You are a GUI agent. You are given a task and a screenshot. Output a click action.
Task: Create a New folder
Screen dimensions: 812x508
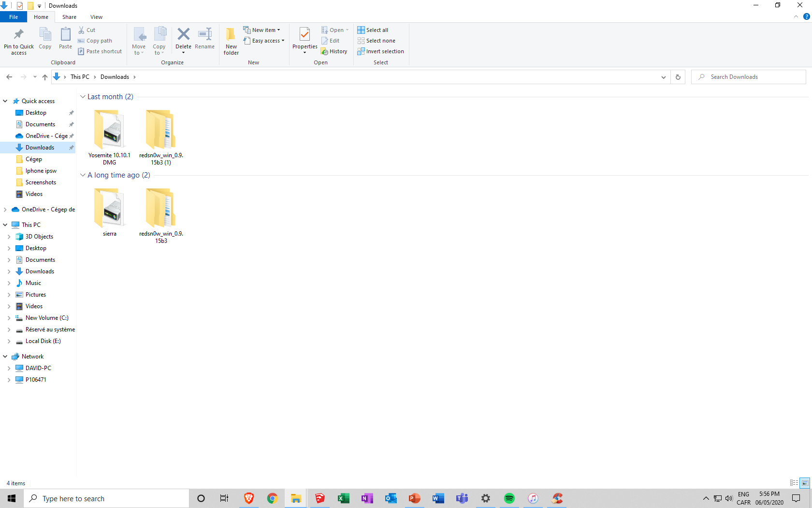coord(231,41)
